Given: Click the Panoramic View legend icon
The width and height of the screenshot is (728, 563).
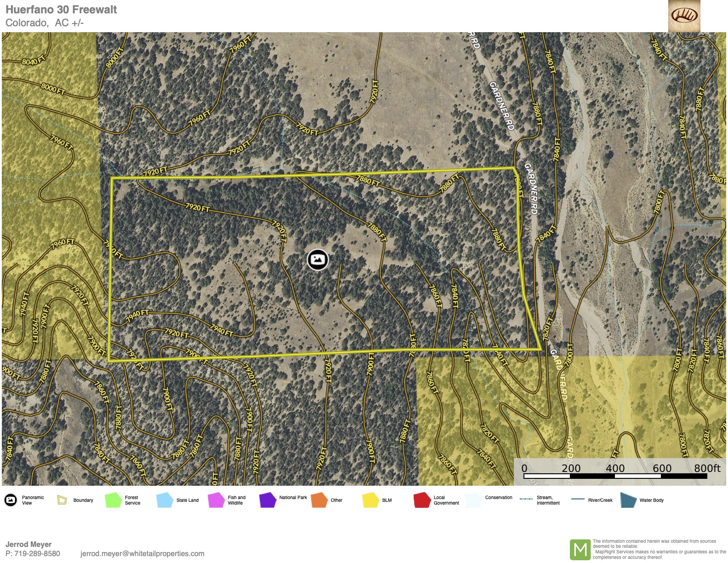Looking at the screenshot, I should point(11,500).
